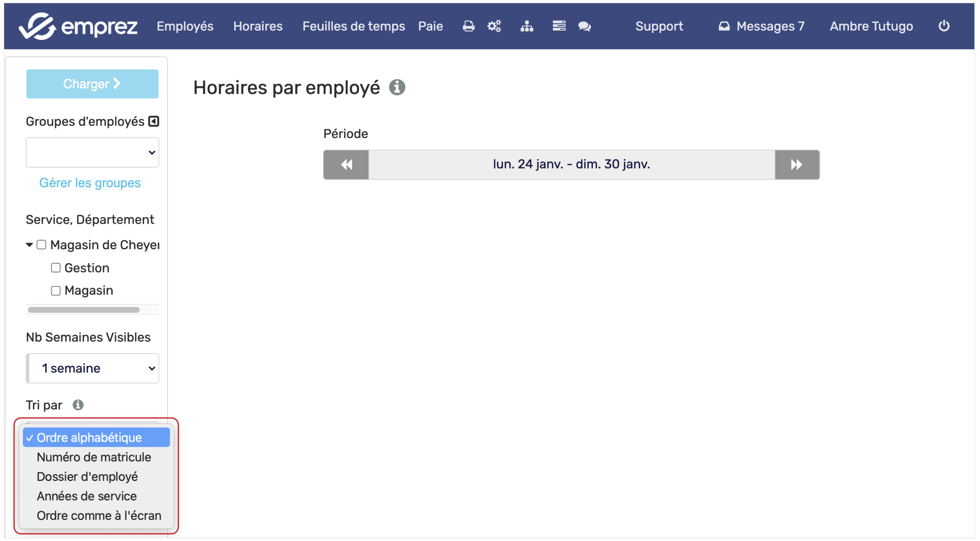Open the settings gears icon

tap(494, 26)
